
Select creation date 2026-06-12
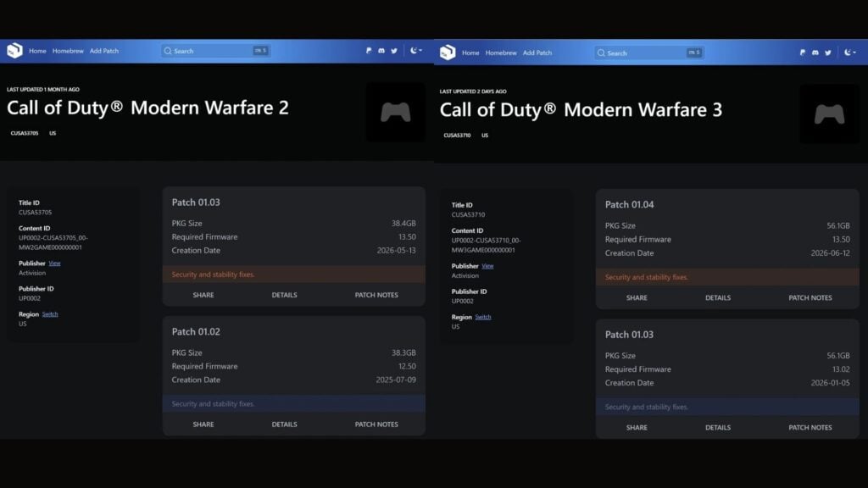tap(831, 253)
